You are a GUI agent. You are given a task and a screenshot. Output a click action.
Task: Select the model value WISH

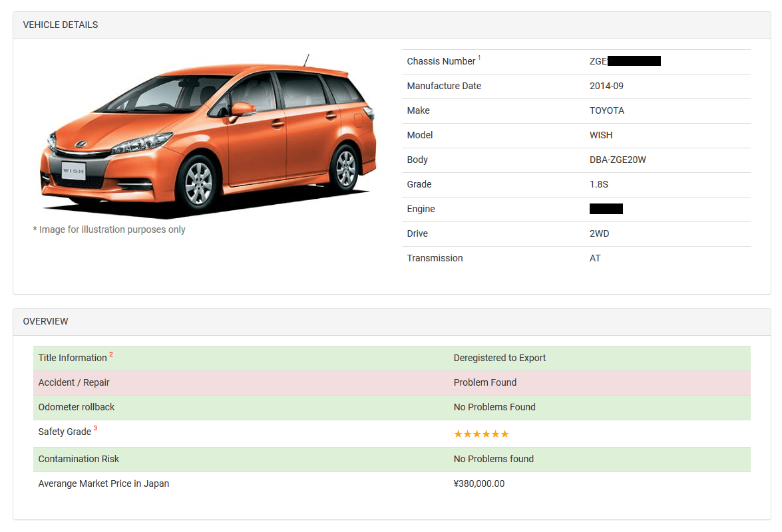601,135
